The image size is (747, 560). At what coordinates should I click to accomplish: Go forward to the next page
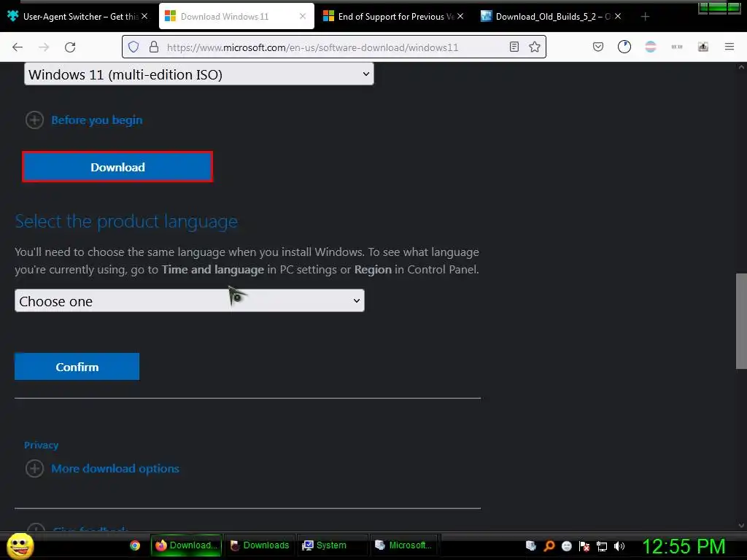coord(44,47)
